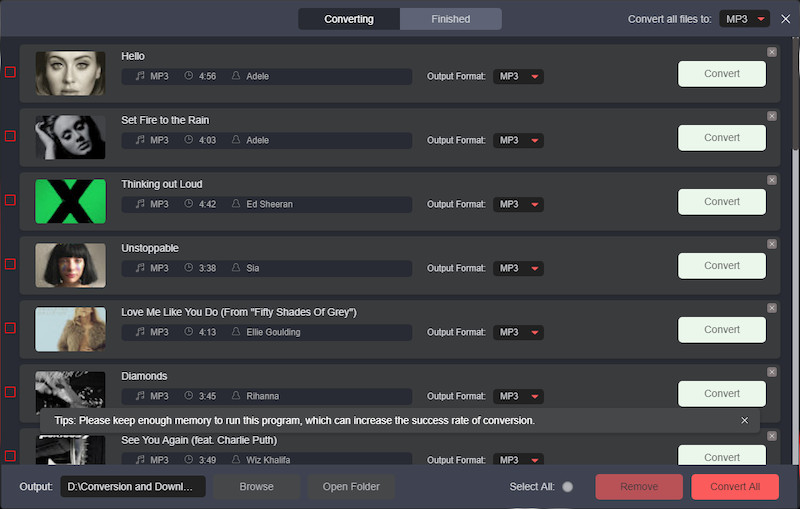800x509 pixels.
Task: Tick the checkbox for Unstoppable
Action: pyautogui.click(x=10, y=264)
